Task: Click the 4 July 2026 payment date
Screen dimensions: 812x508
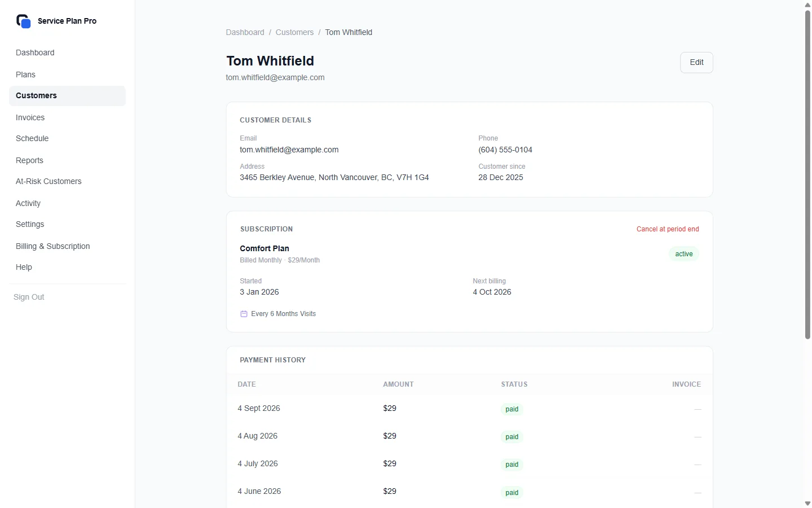Action: coord(258,463)
